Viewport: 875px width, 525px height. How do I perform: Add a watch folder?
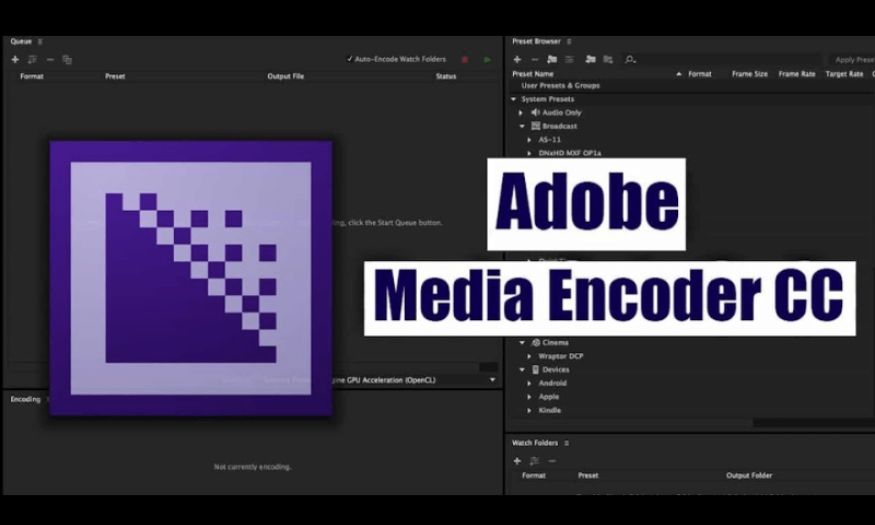coord(517,461)
